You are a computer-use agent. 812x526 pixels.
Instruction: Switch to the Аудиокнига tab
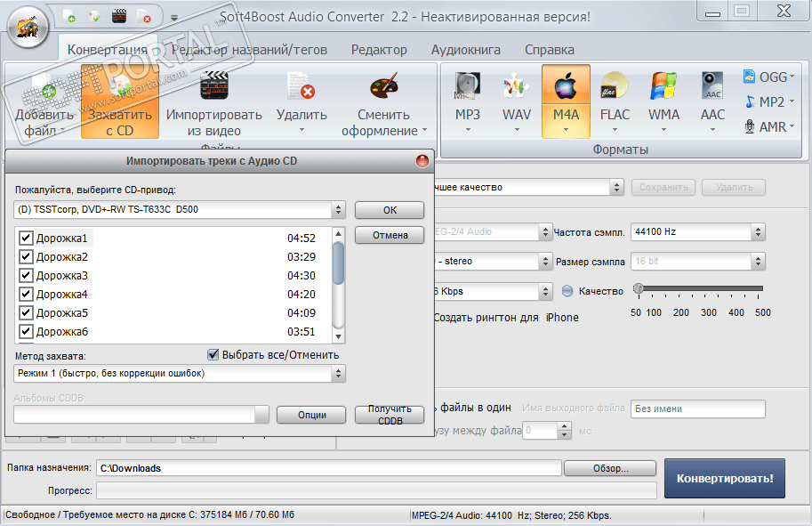point(465,50)
